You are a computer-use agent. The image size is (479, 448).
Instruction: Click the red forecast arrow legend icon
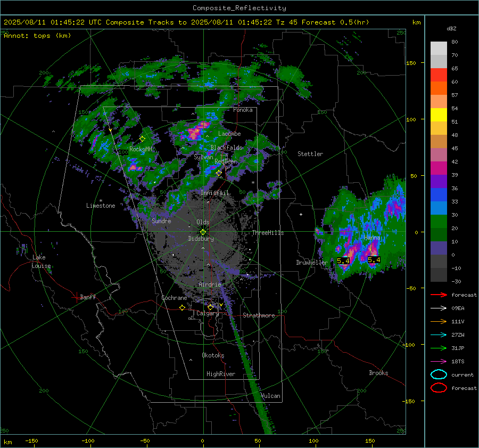pos(439,295)
